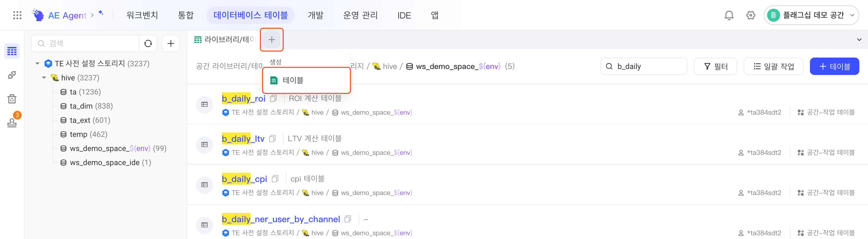The width and height of the screenshot is (868, 239).
Task: Copy the b_daily_ltv table name
Action: tap(273, 139)
